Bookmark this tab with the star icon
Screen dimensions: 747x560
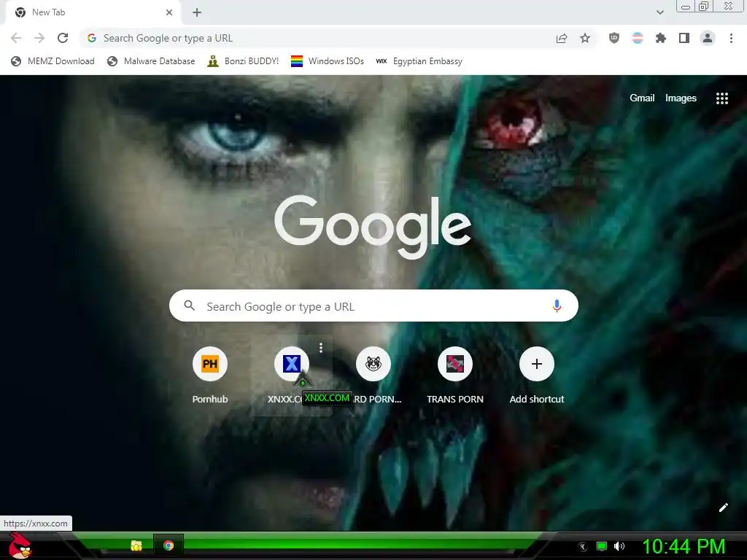pyautogui.click(x=585, y=38)
